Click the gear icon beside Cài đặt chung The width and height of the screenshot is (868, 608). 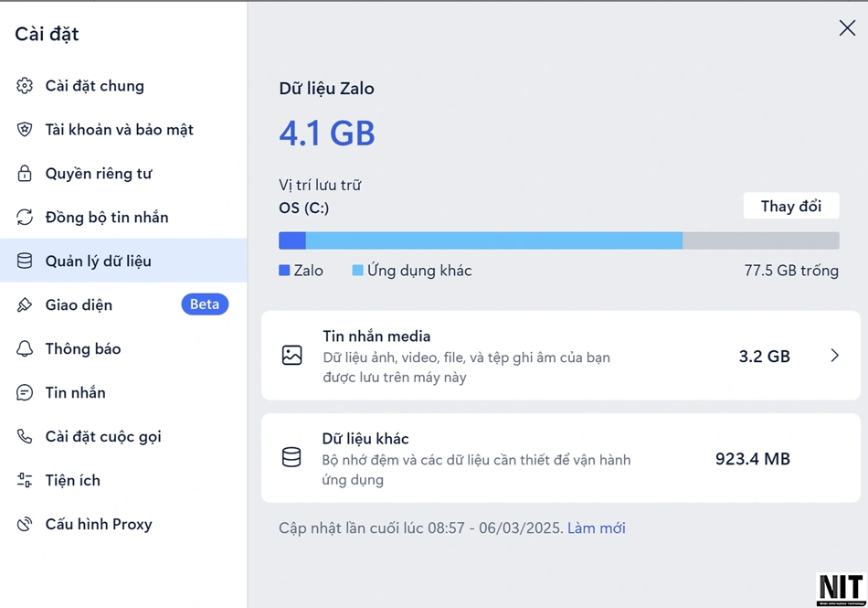(x=25, y=86)
